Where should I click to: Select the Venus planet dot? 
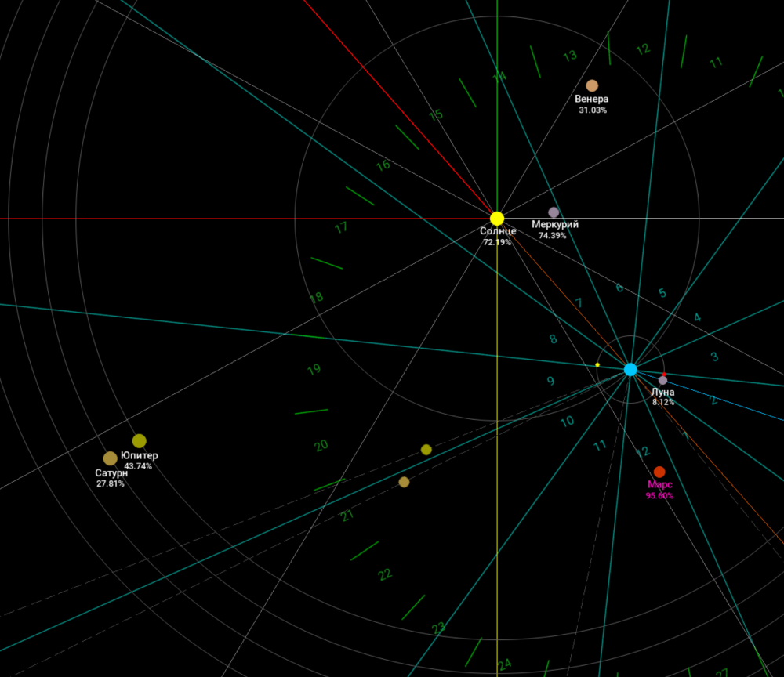coord(592,86)
